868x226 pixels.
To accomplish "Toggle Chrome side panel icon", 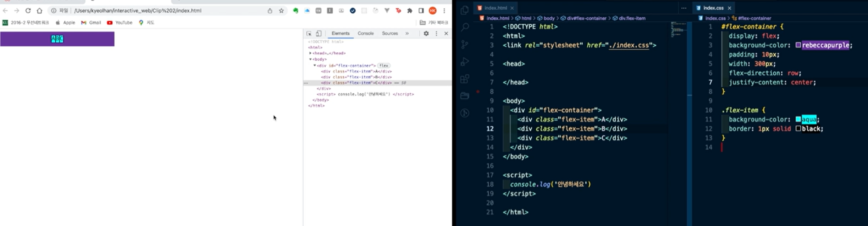I will tap(421, 11).
